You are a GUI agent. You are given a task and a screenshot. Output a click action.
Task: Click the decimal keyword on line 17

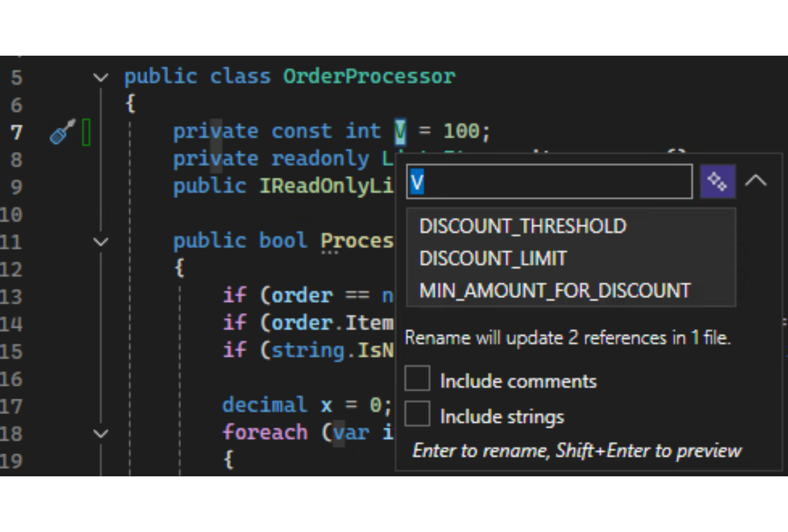pos(264,405)
